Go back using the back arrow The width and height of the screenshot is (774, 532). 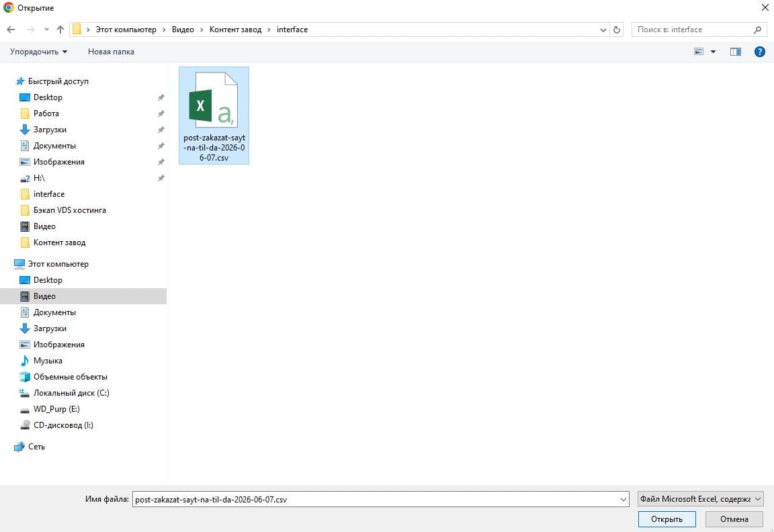click(11, 30)
